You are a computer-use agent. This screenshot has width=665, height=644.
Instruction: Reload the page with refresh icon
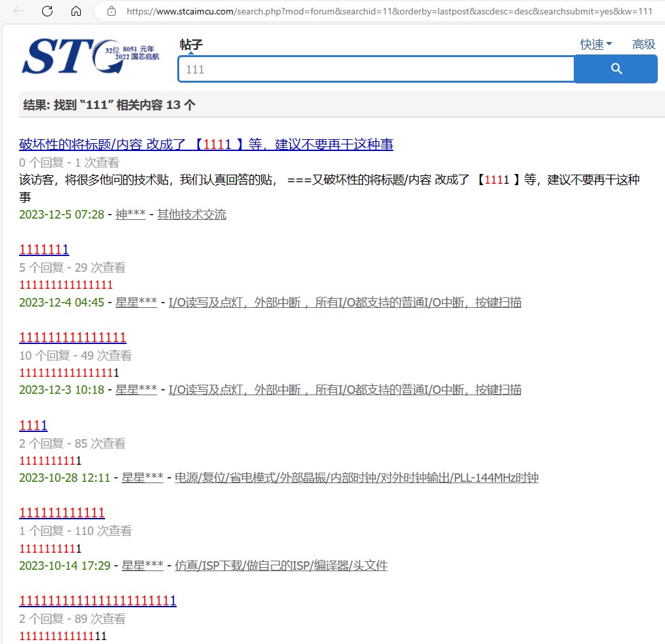point(47,11)
